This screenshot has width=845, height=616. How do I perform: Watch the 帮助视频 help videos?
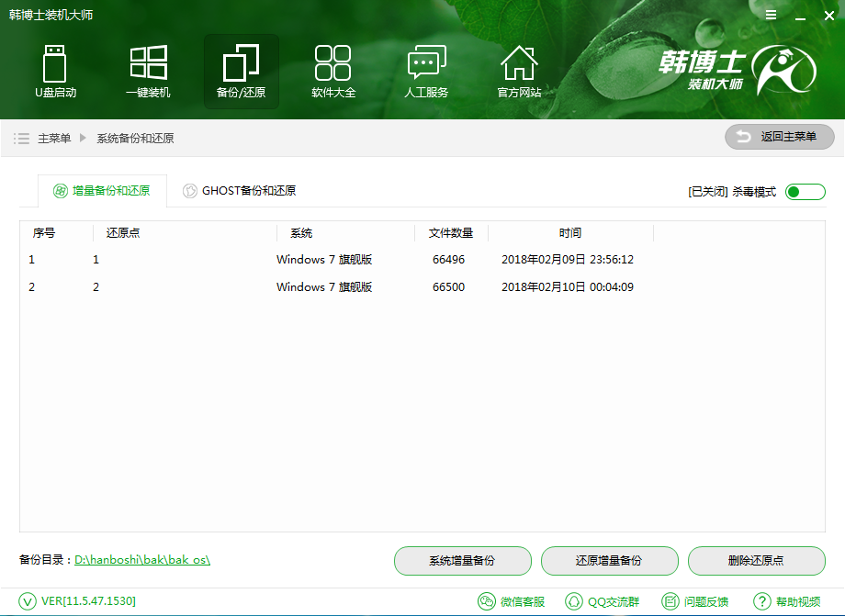pos(790,601)
